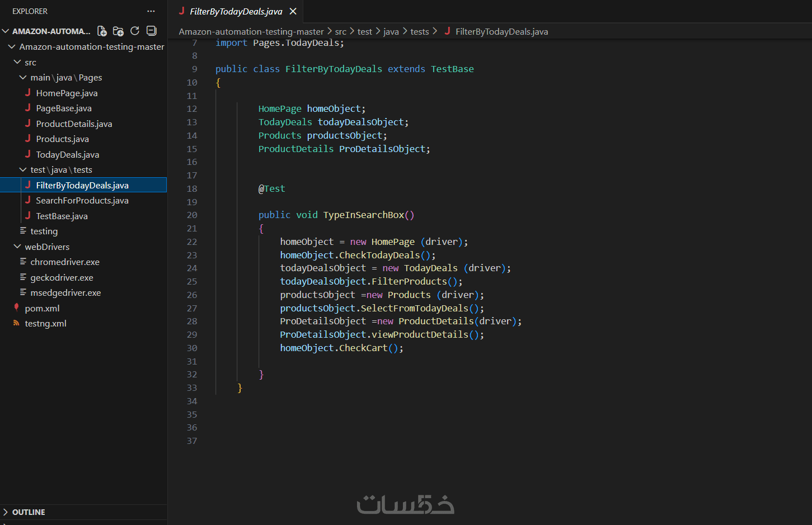Click TypeInSearchBox method name in editor
Screen dimensions: 812x525
[364, 215]
